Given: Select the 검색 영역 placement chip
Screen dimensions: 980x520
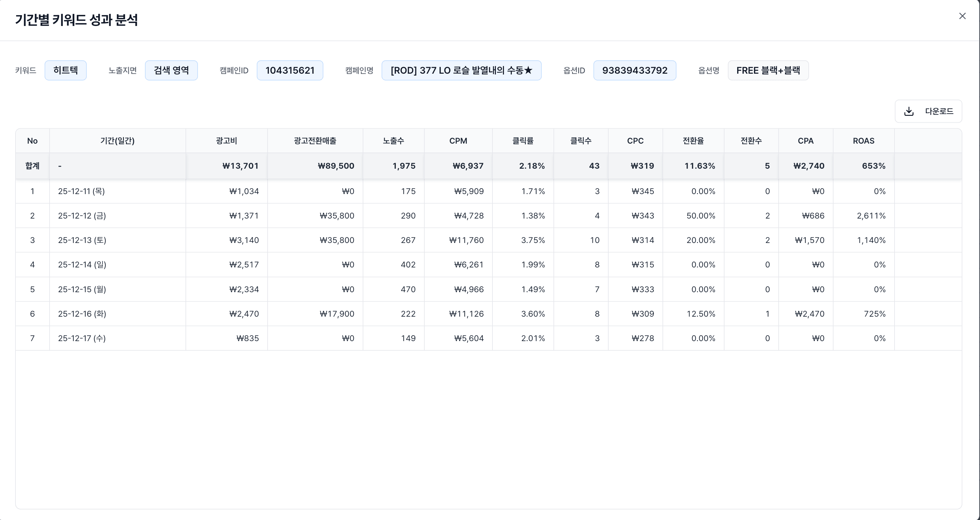Looking at the screenshot, I should coord(171,70).
